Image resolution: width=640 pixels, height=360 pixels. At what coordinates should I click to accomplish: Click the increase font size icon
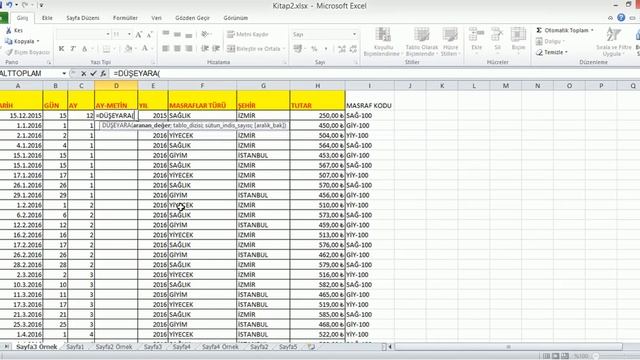(139, 35)
